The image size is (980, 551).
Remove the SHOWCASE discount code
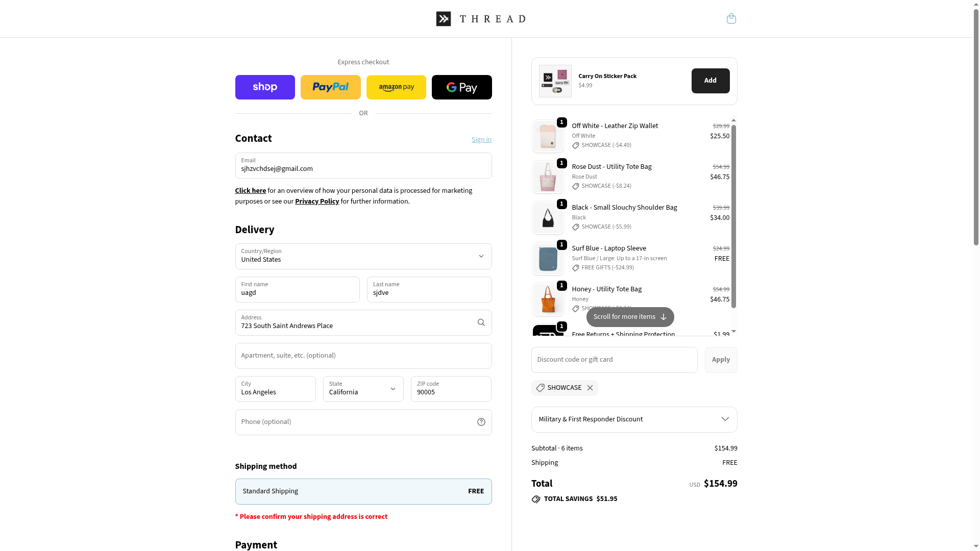coord(590,388)
